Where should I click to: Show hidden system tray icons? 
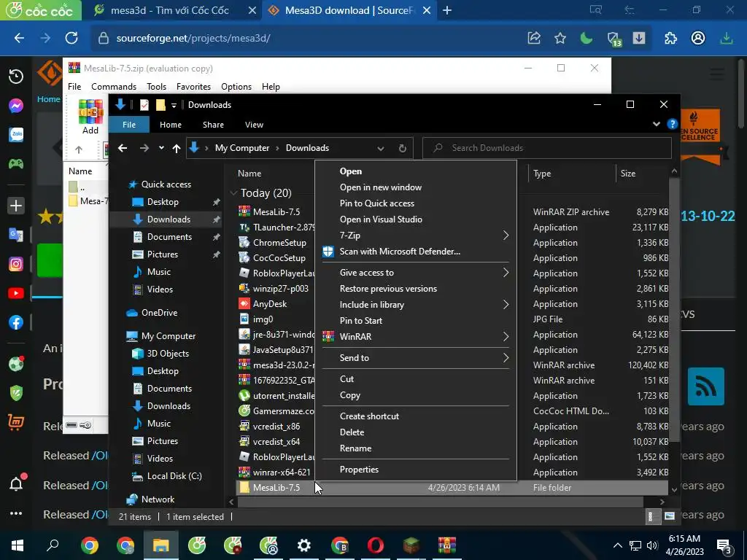(617, 545)
